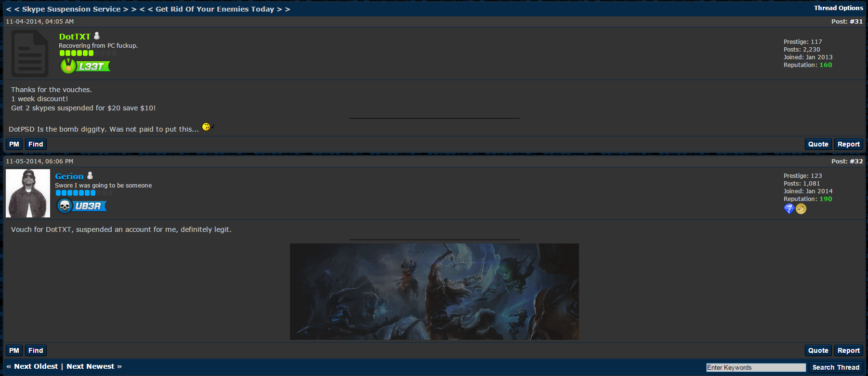Click the blue diamond award icon
868x376 pixels.
tap(789, 209)
